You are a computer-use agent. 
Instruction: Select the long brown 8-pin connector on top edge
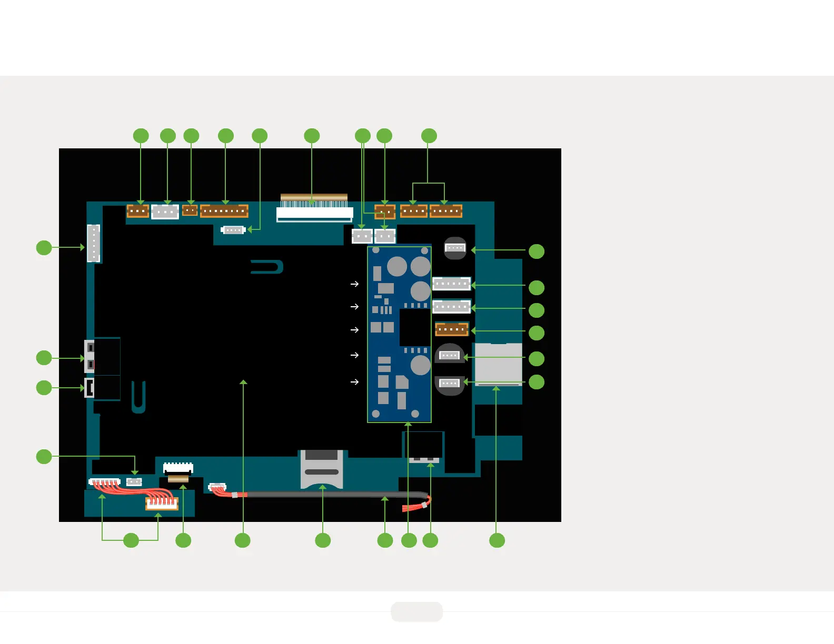224,211
